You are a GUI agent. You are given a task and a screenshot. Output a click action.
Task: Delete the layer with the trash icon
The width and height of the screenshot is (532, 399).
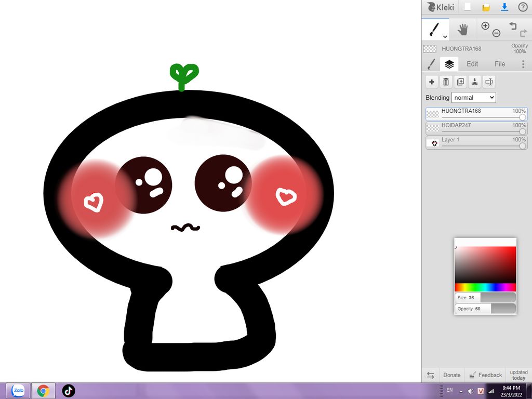(x=446, y=82)
